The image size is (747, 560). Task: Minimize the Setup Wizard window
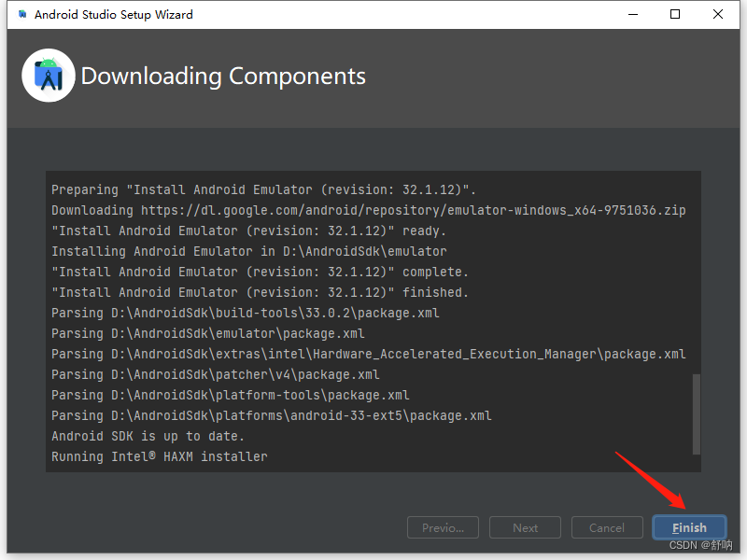(x=633, y=14)
